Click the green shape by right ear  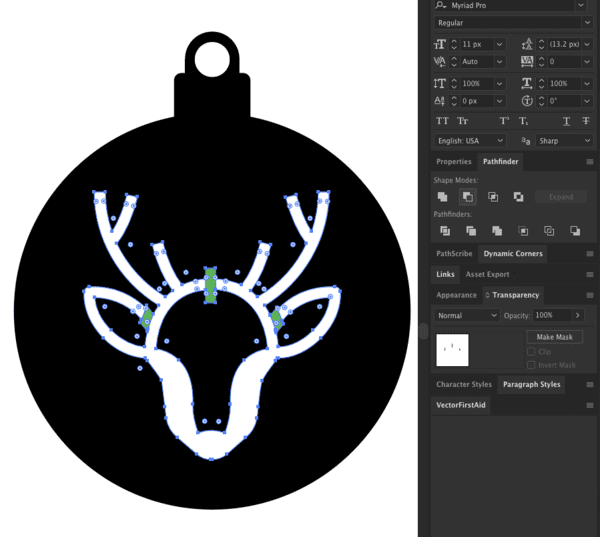[277, 321]
